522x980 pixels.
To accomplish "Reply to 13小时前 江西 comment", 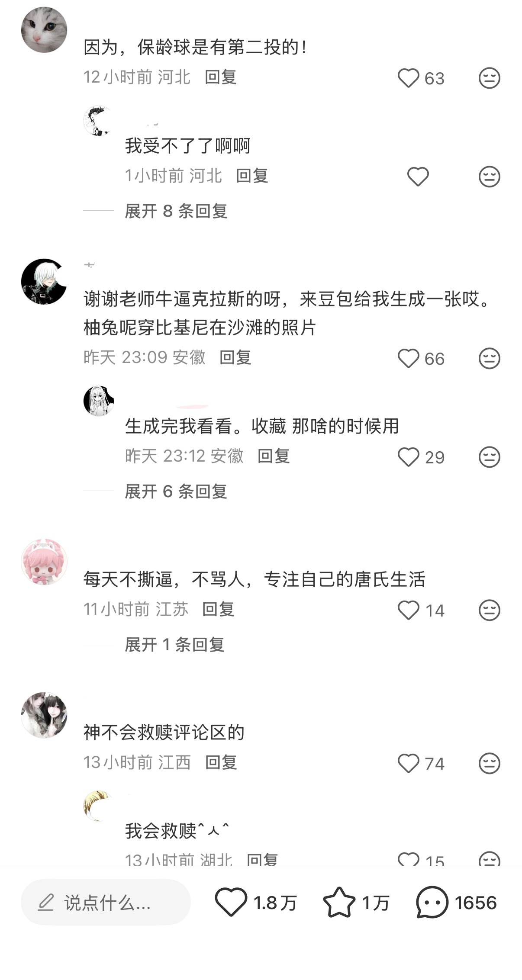I will coord(221,762).
